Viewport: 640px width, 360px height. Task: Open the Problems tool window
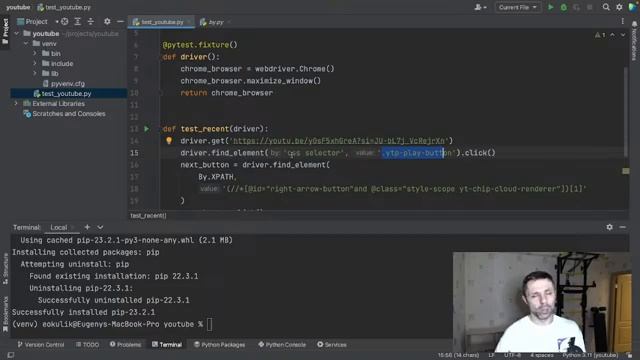[x=125, y=344]
